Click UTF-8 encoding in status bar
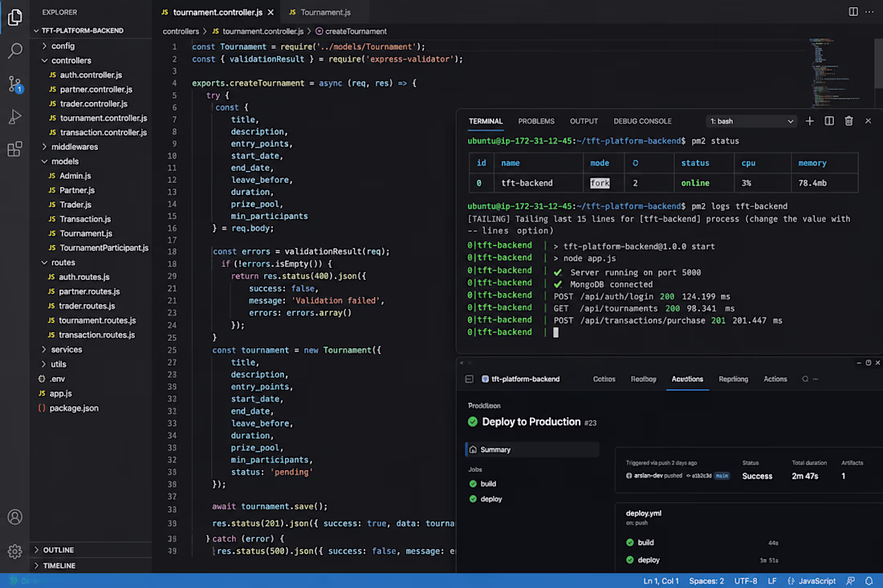Image resolution: width=883 pixels, height=588 pixels. (746, 581)
